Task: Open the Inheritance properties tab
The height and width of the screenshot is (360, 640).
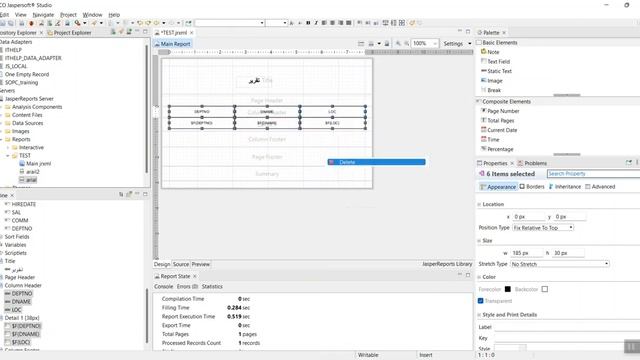Action: pyautogui.click(x=564, y=187)
